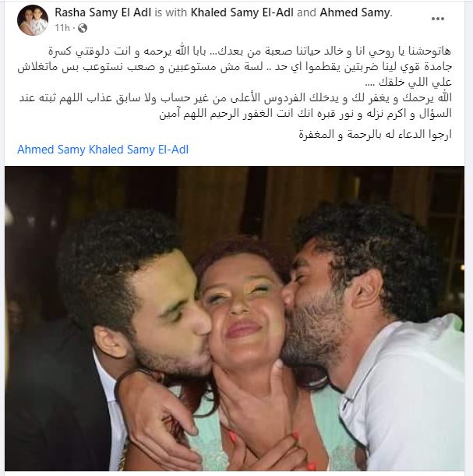Open Ahmed Samy's profile from post header
The width and height of the screenshot is (473, 476).
(x=355, y=12)
